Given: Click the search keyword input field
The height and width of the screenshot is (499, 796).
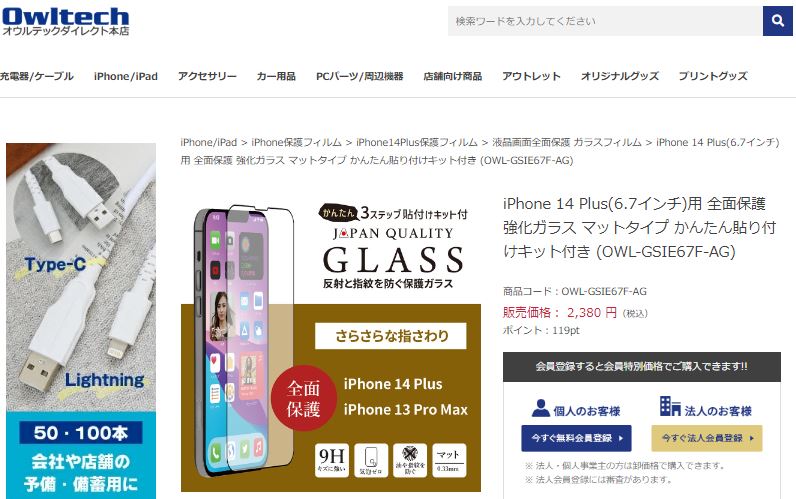Looking at the screenshot, I should click(x=605, y=21).
